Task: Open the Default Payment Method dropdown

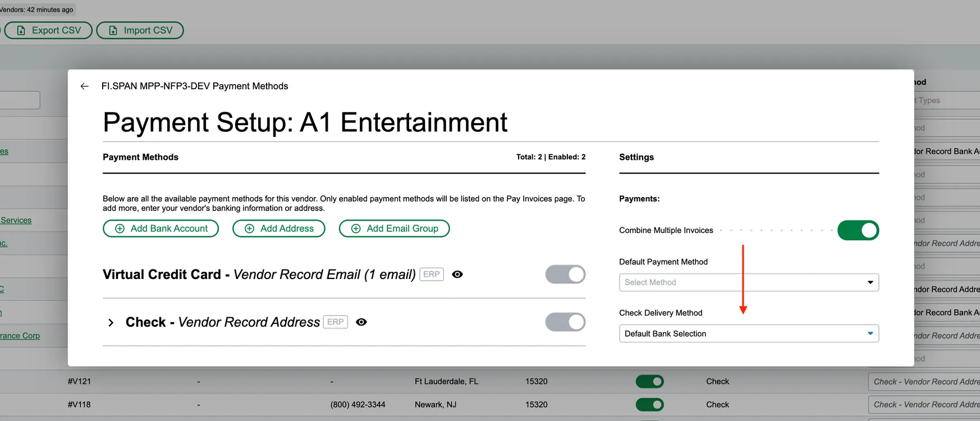Action: click(749, 282)
